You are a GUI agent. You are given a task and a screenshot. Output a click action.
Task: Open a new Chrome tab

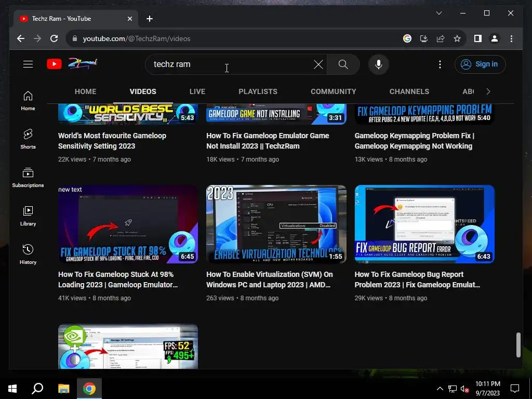click(149, 19)
